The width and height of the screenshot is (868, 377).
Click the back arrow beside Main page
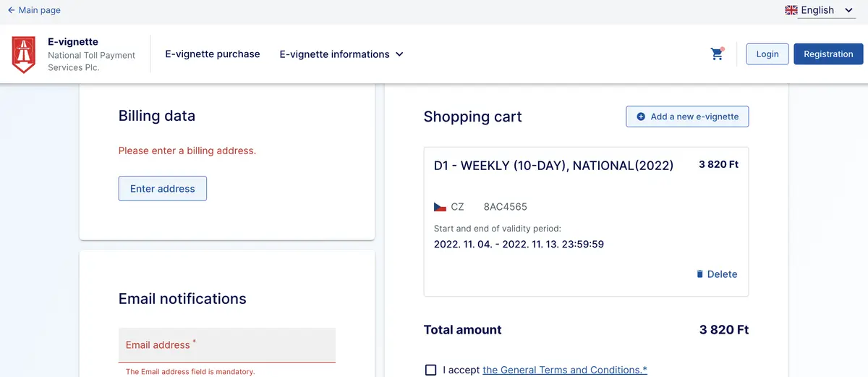tap(11, 10)
